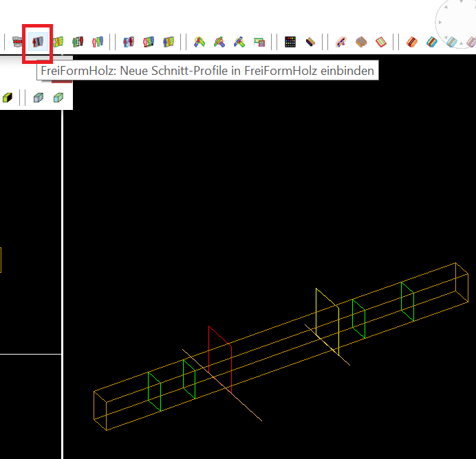This screenshot has height=459, width=476.
Task: Click the grey-brown striped block icon
Action: [x=361, y=42]
